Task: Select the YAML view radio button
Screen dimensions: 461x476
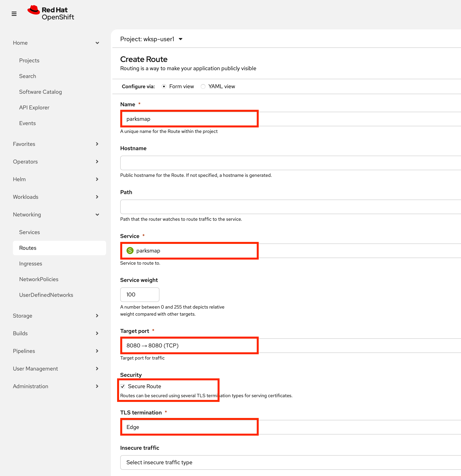Action: point(203,86)
